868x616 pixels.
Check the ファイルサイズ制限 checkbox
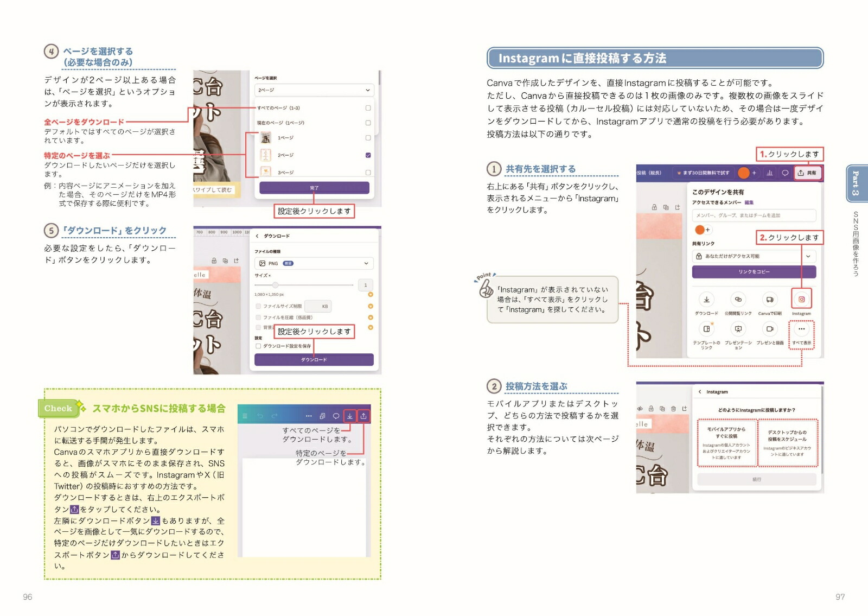tap(258, 306)
